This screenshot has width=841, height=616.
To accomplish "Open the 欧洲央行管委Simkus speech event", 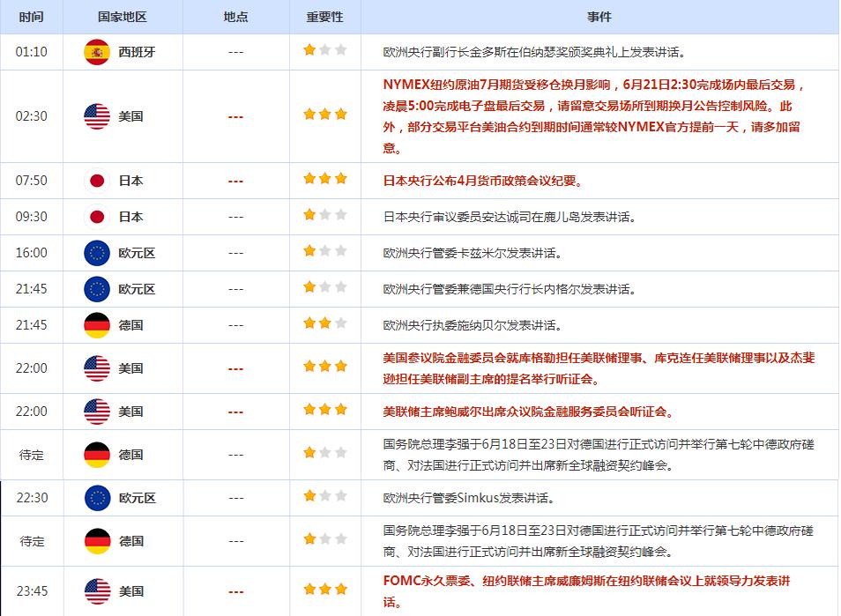I will pyautogui.click(x=468, y=498).
